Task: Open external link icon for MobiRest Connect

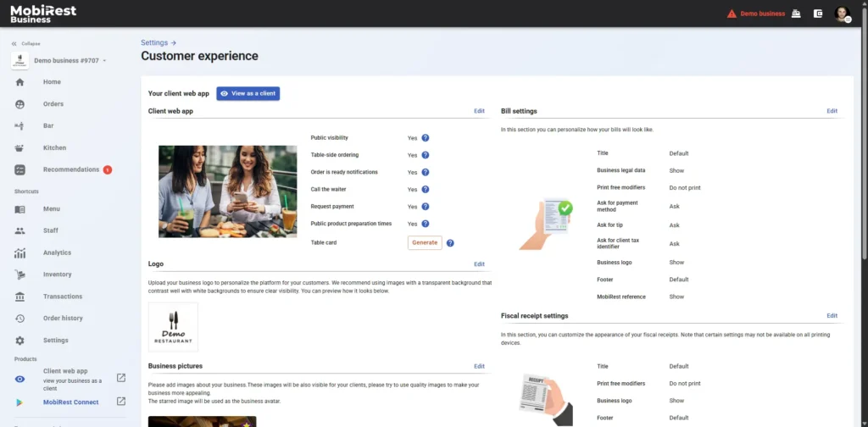Action: click(121, 402)
